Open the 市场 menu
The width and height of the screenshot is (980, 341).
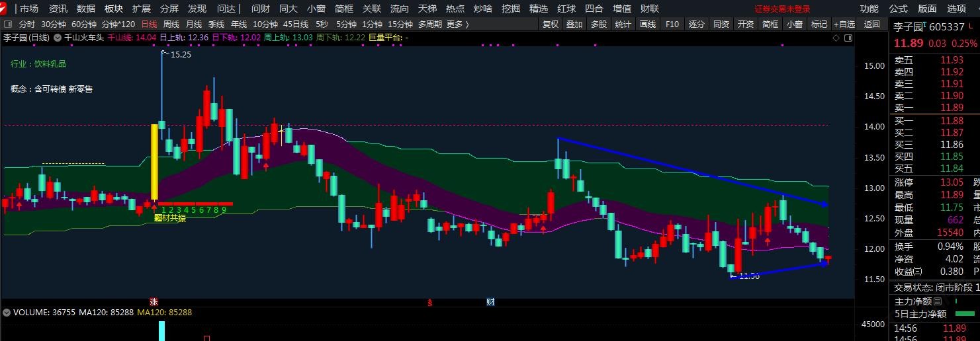click(x=28, y=9)
